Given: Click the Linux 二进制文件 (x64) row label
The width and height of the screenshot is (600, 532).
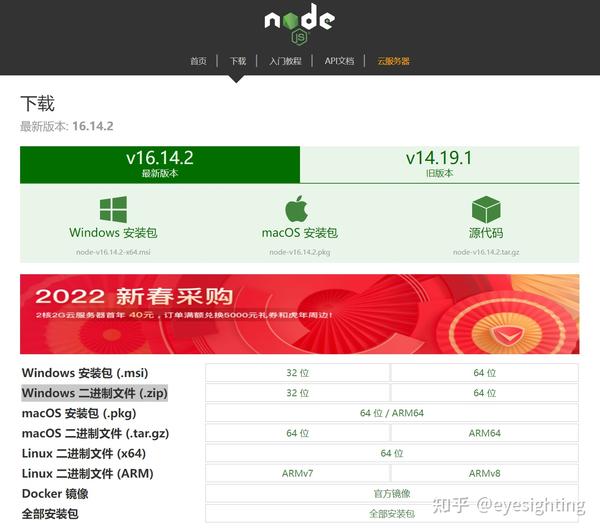Looking at the screenshot, I should coord(84,454).
